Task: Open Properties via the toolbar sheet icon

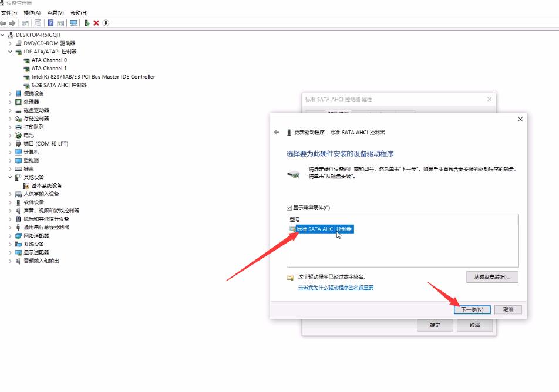Action: point(38,23)
